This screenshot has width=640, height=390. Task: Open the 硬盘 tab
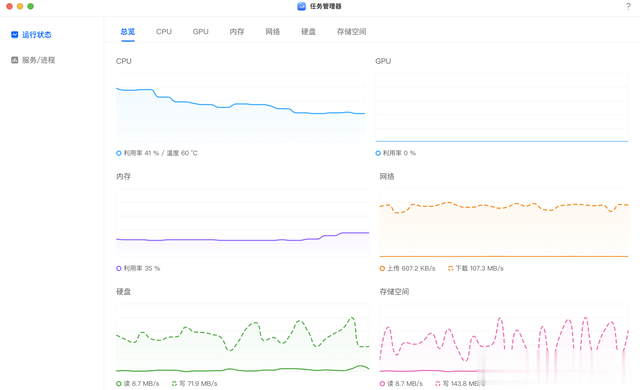pyautogui.click(x=309, y=32)
